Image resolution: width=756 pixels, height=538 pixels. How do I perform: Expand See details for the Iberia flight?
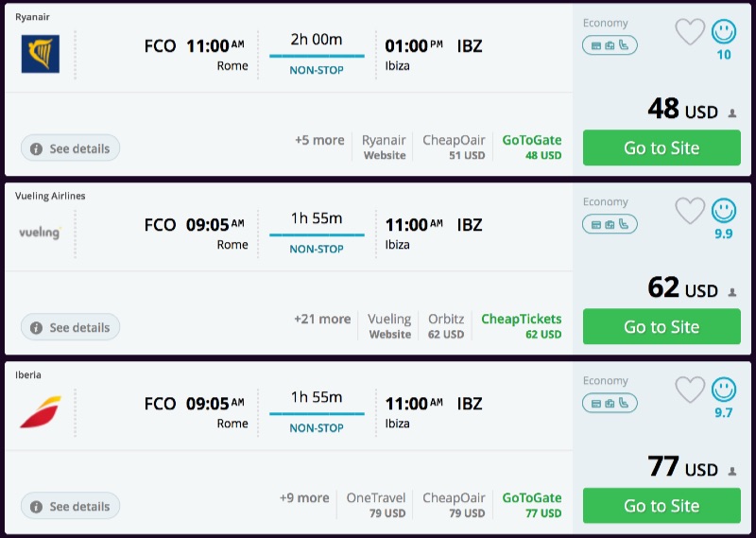[70, 506]
